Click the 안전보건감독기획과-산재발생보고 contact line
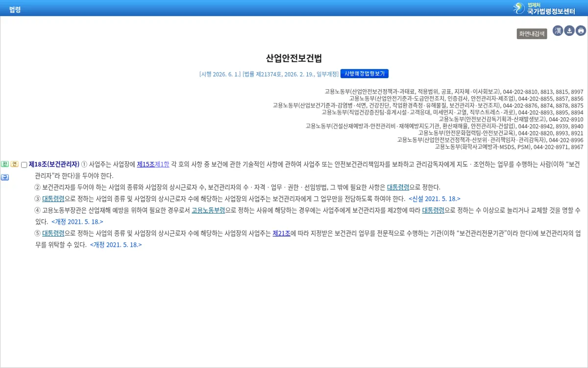The height and width of the screenshot is (368, 588). coord(511,119)
